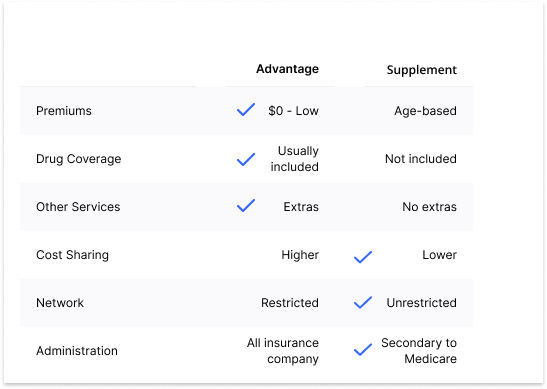The height and width of the screenshot is (389, 547).
Task: Click the checkmark next to Lower cost sharing
Action: tap(363, 257)
